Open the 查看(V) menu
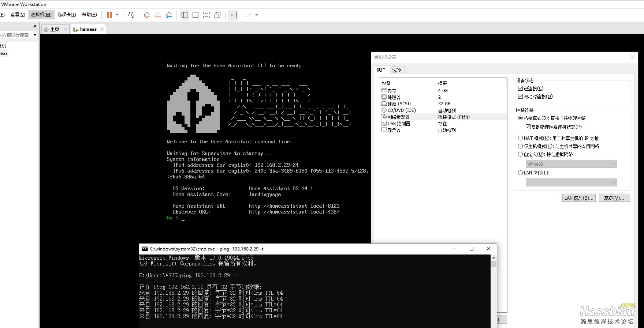This screenshot has height=328, width=644. (18, 15)
